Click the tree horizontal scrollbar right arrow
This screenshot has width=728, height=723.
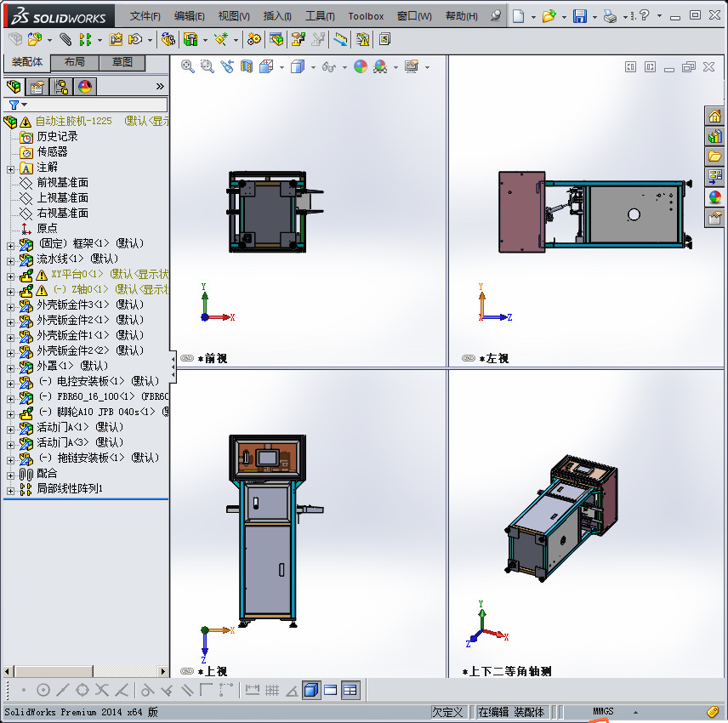point(163,671)
